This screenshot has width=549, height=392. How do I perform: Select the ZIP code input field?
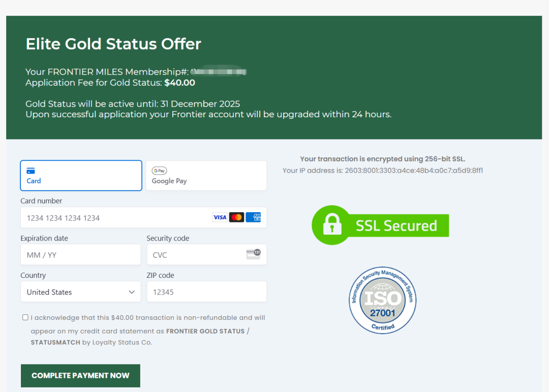tap(206, 292)
